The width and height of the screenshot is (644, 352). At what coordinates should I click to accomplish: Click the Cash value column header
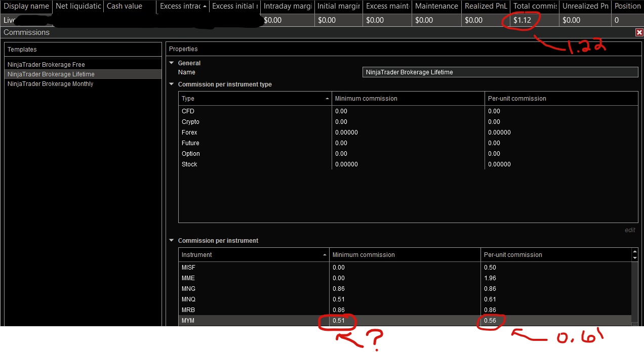pyautogui.click(x=130, y=7)
